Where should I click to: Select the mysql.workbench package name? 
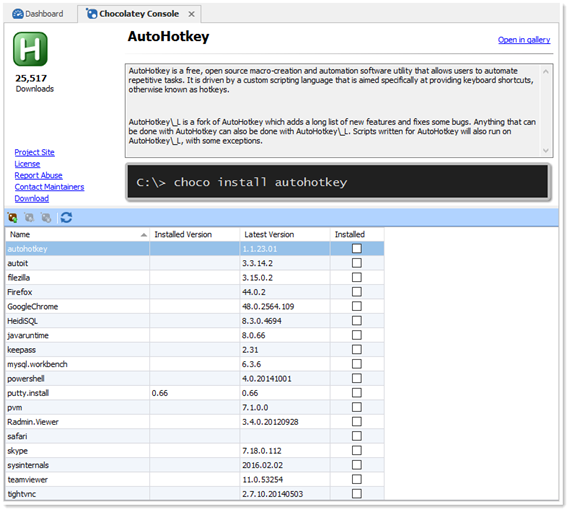[37, 364]
